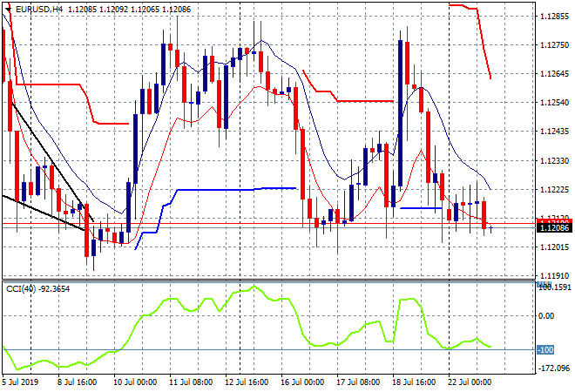Screen dimensions: 575x392
Task: Click the 8 Jul 16:00 time label
Action: click(77, 382)
